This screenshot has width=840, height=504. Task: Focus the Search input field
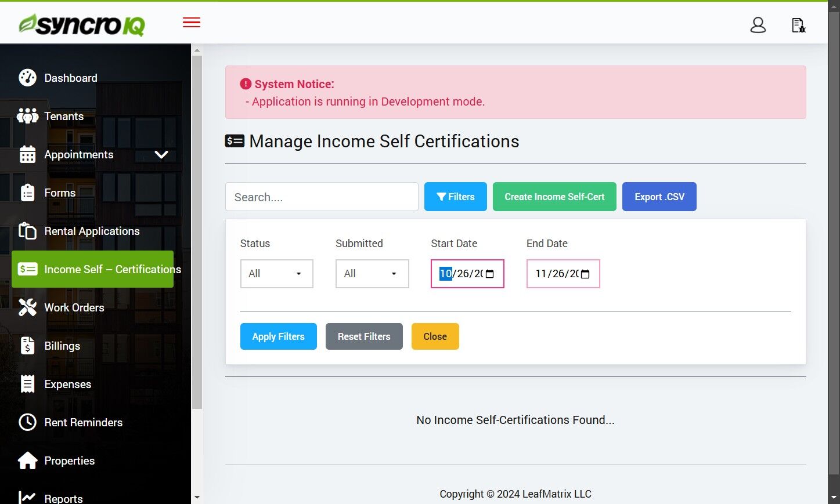click(322, 197)
